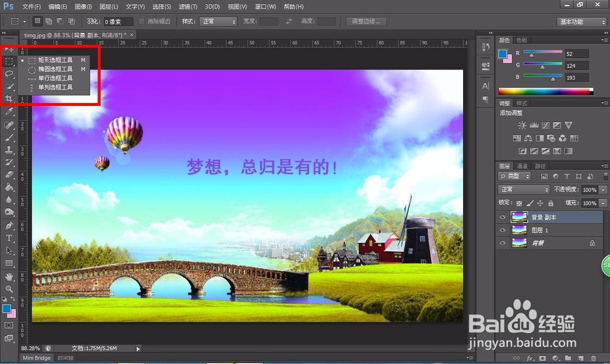Select the Path Selection tool
The width and height of the screenshot is (610, 364).
(9, 251)
